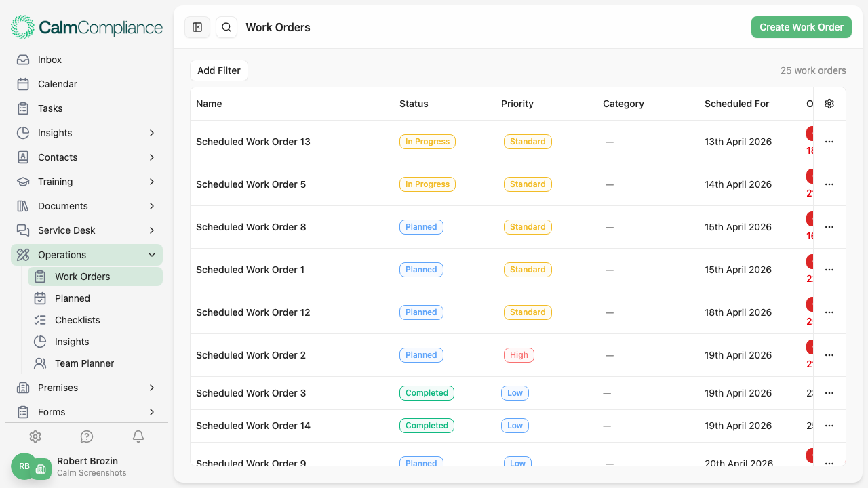Click the Premises building icon
868x488 pixels.
pos(23,388)
